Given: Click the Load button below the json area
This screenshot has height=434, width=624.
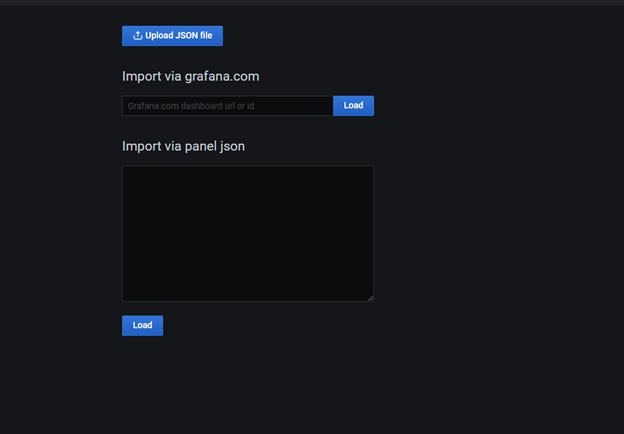Looking at the screenshot, I should [142, 325].
